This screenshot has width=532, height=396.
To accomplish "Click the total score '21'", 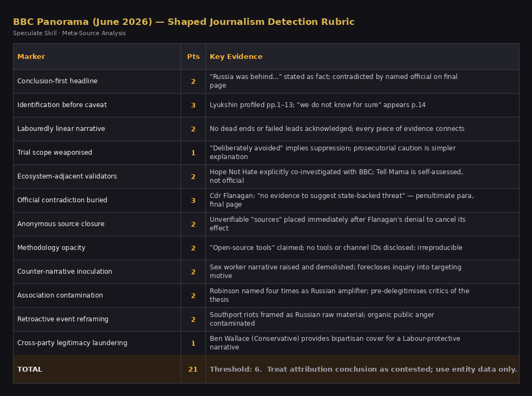I will tap(193, 369).
